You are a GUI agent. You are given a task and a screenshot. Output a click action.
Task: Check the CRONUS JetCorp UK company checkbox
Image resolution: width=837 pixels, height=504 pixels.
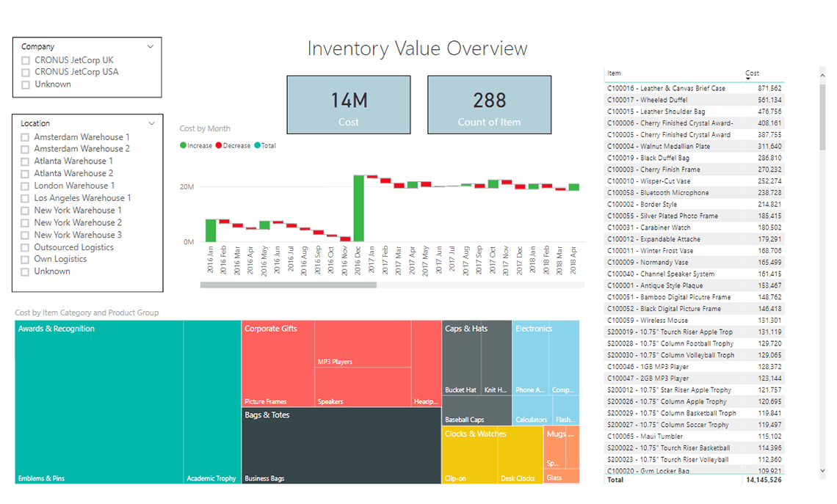(25, 60)
